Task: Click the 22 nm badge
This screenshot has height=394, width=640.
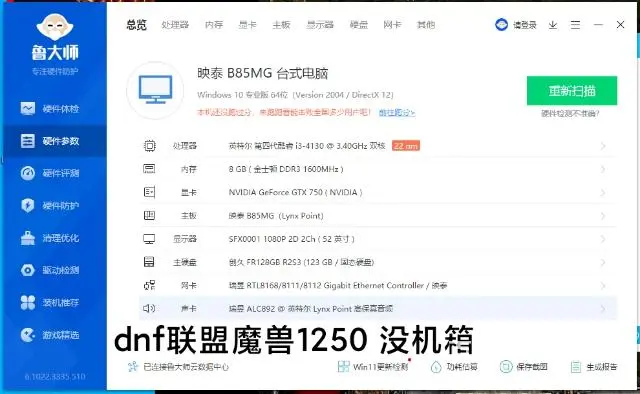Action: 406,146
